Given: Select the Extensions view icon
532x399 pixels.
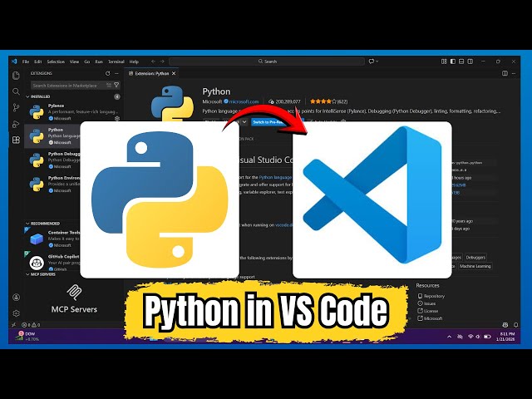Looking at the screenshot, I should tap(16, 140).
